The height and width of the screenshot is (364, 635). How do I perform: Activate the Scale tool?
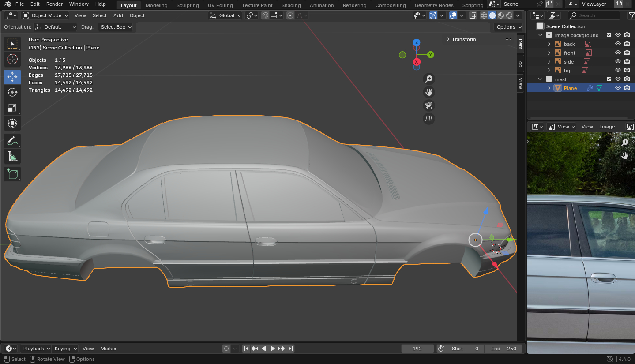(x=12, y=108)
